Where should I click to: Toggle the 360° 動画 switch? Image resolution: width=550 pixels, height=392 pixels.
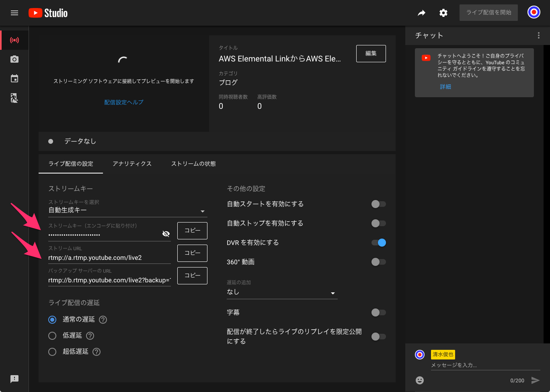click(x=378, y=262)
